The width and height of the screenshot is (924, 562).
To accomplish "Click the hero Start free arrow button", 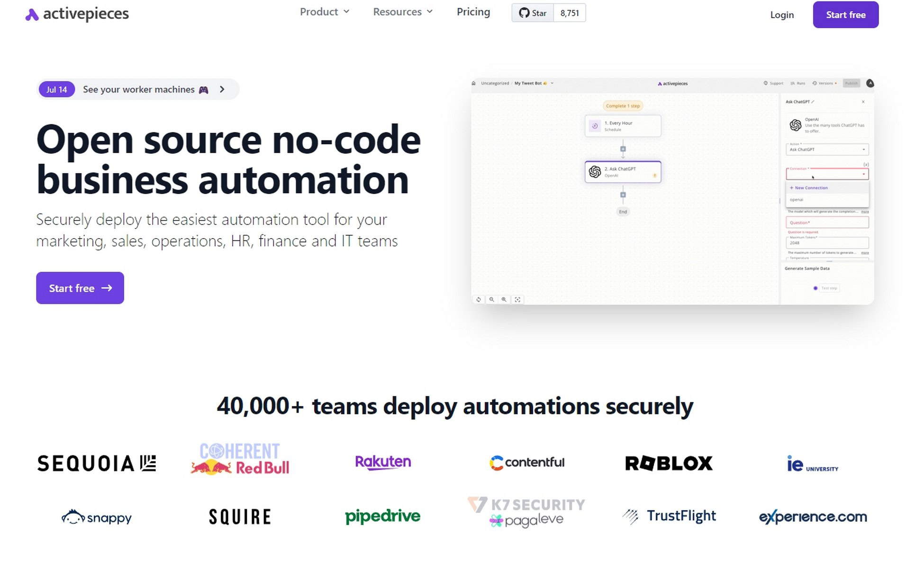I will 80,288.
